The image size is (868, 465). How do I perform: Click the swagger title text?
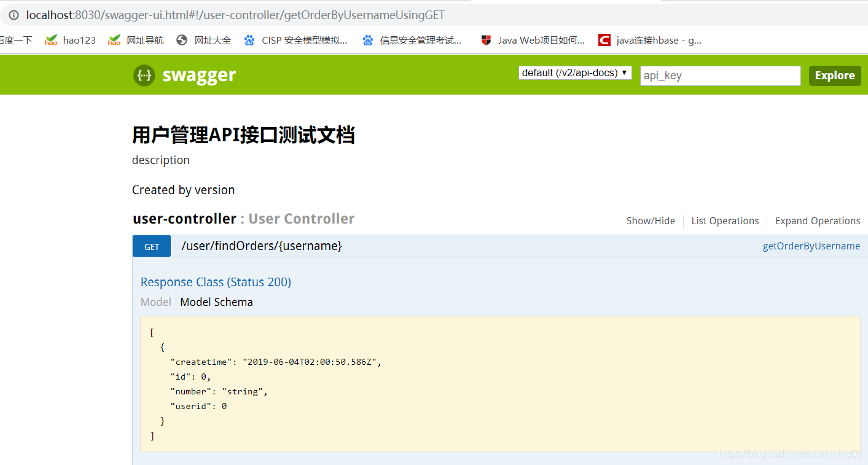199,75
